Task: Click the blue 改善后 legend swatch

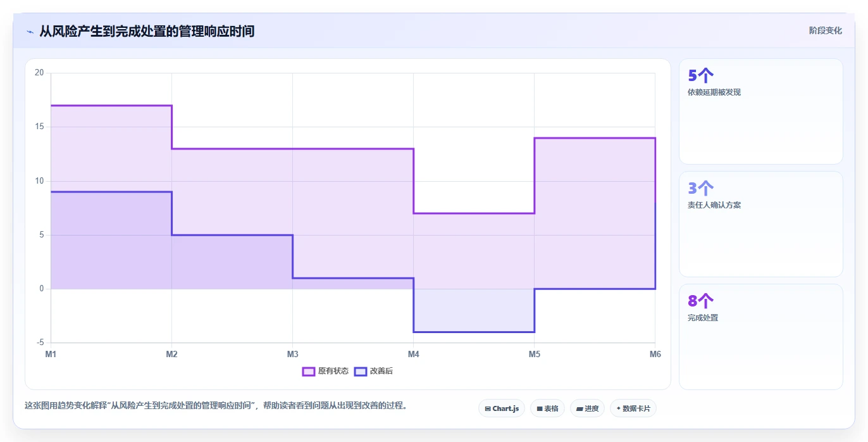Action: (361, 371)
